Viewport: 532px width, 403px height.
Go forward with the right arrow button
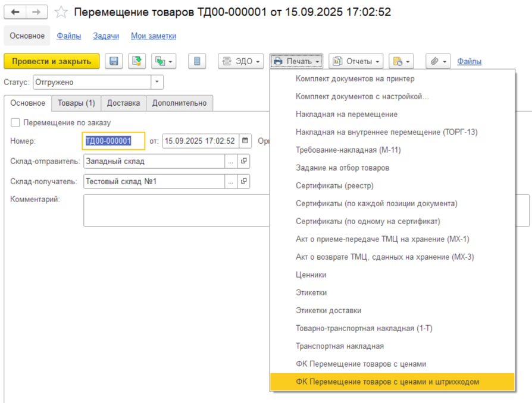pyautogui.click(x=36, y=12)
